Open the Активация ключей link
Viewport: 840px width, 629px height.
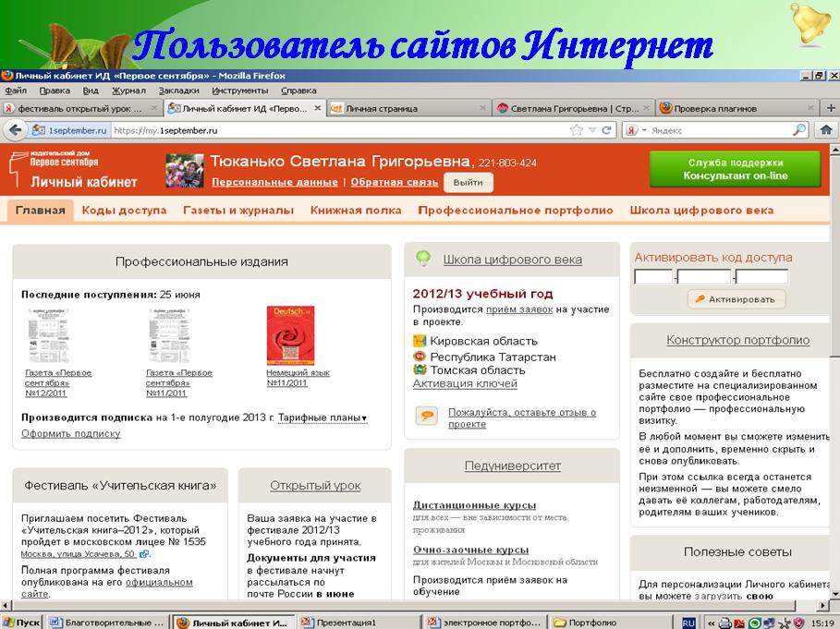coord(465,383)
